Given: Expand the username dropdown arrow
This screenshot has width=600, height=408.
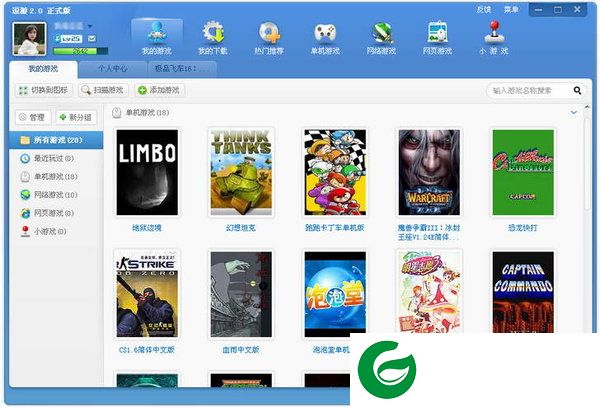Looking at the screenshot, I should click(90, 26).
